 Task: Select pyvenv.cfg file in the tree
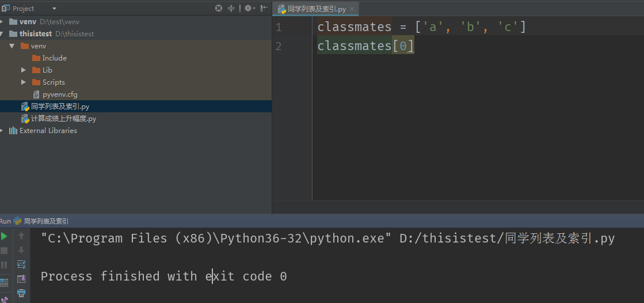click(x=60, y=94)
